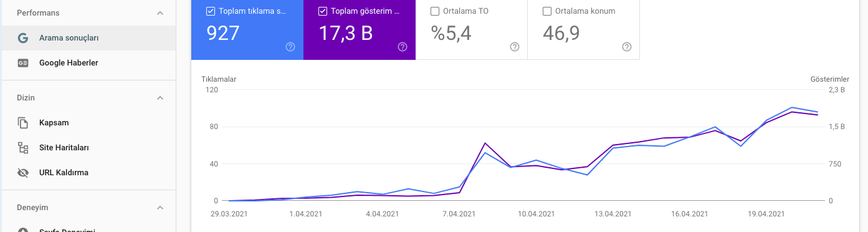Open help icon on Ortalama konum card
Screen dimensions: 868x232
[x=627, y=47]
